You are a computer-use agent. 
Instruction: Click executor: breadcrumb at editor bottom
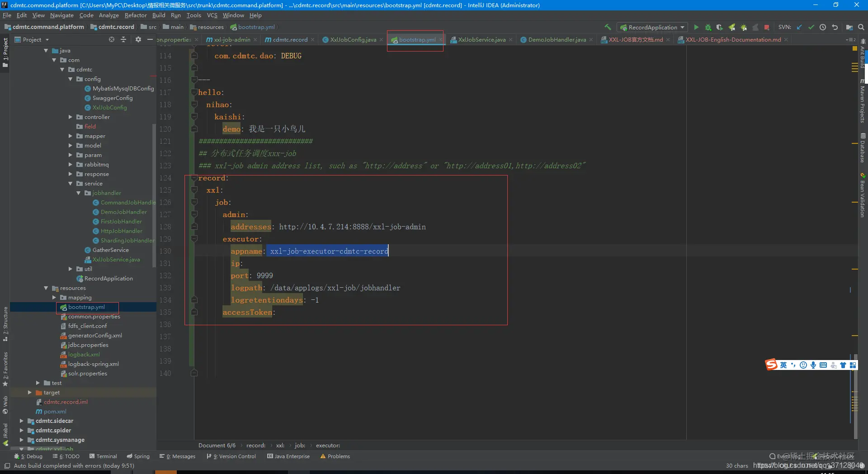(328, 446)
